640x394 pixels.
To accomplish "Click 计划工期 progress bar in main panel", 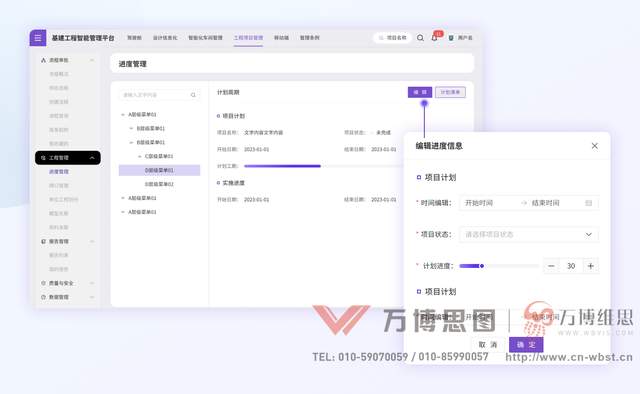I will (x=322, y=166).
